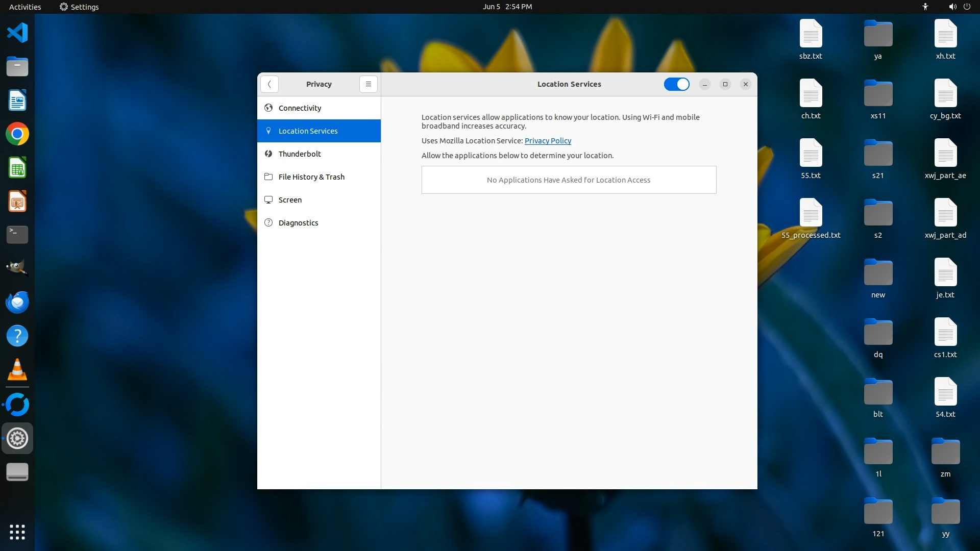
Task: Click the Activities button in top bar
Action: [25, 7]
